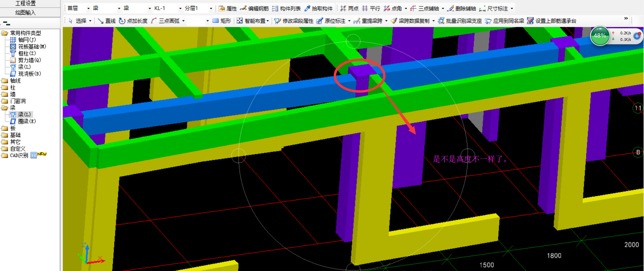Activate the 拾取构件 pick component tool

click(x=319, y=9)
